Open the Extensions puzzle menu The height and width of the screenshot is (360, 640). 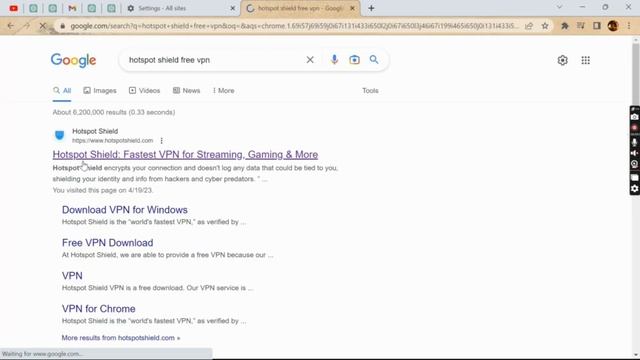coord(564,26)
